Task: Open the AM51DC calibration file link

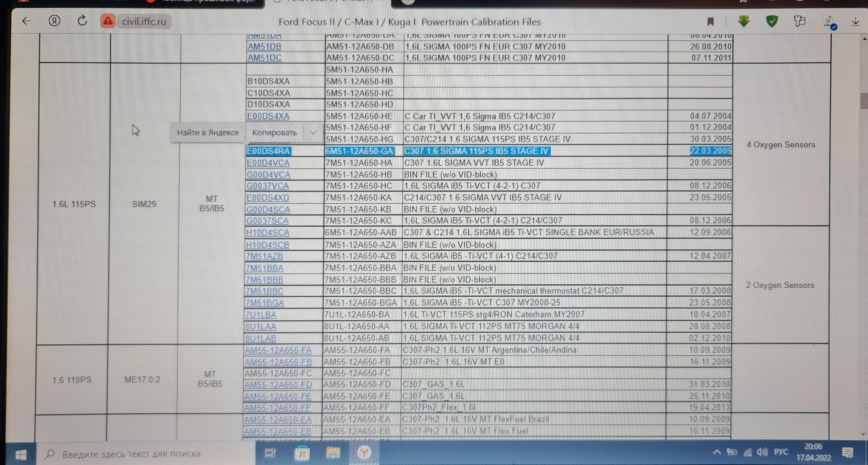Action: click(x=264, y=58)
